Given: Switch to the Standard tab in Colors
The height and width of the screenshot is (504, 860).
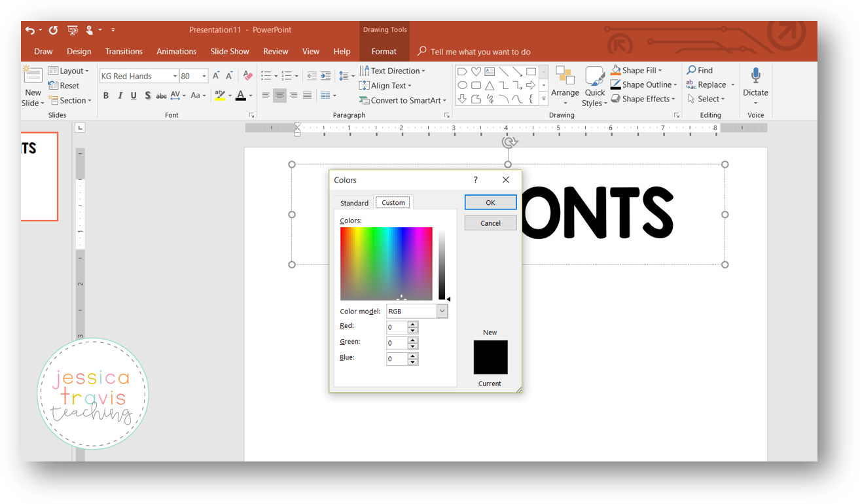Looking at the screenshot, I should coord(354,203).
